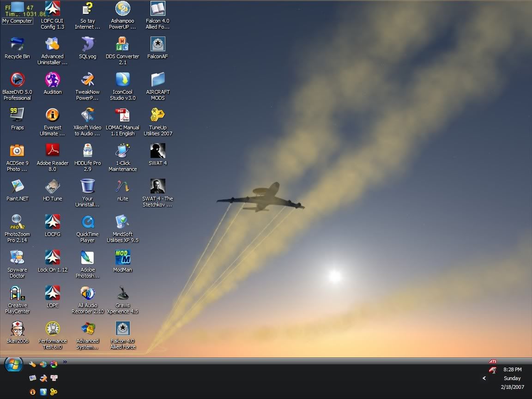Launch Paint.NET
The height and width of the screenshot is (399, 532).
pos(17,186)
